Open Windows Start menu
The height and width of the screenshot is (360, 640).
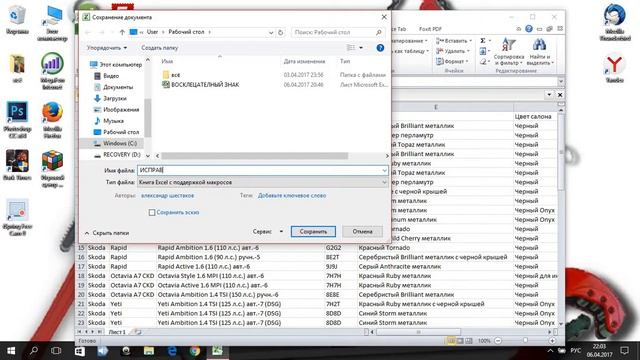(11, 351)
